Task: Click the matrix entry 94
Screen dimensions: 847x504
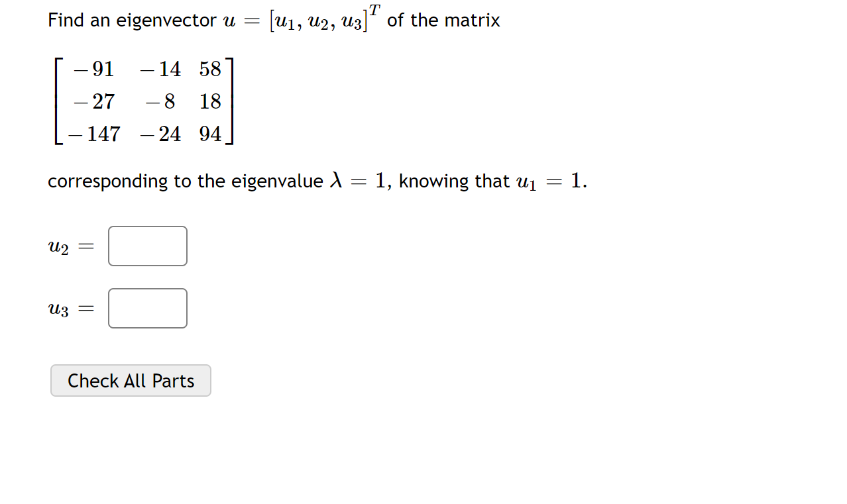Action: click(x=210, y=134)
